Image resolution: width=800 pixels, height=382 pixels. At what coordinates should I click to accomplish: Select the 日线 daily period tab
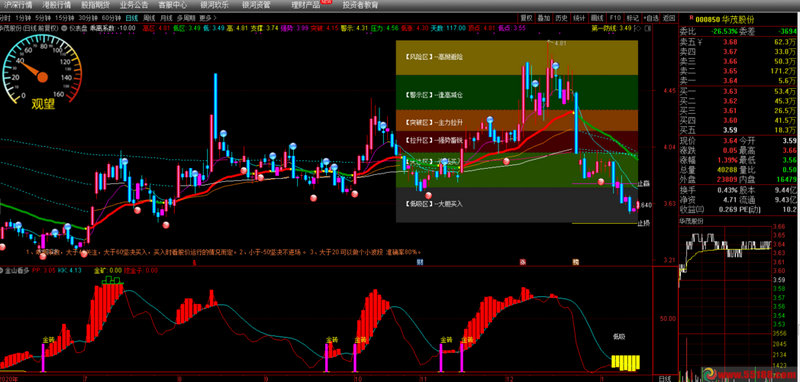click(132, 17)
